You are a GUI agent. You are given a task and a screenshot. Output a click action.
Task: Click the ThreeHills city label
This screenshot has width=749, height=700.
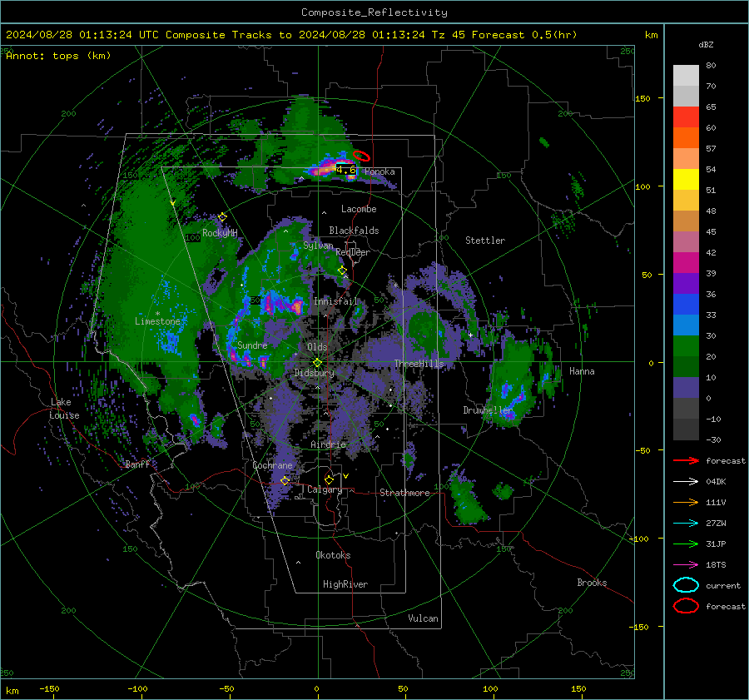coord(419,364)
